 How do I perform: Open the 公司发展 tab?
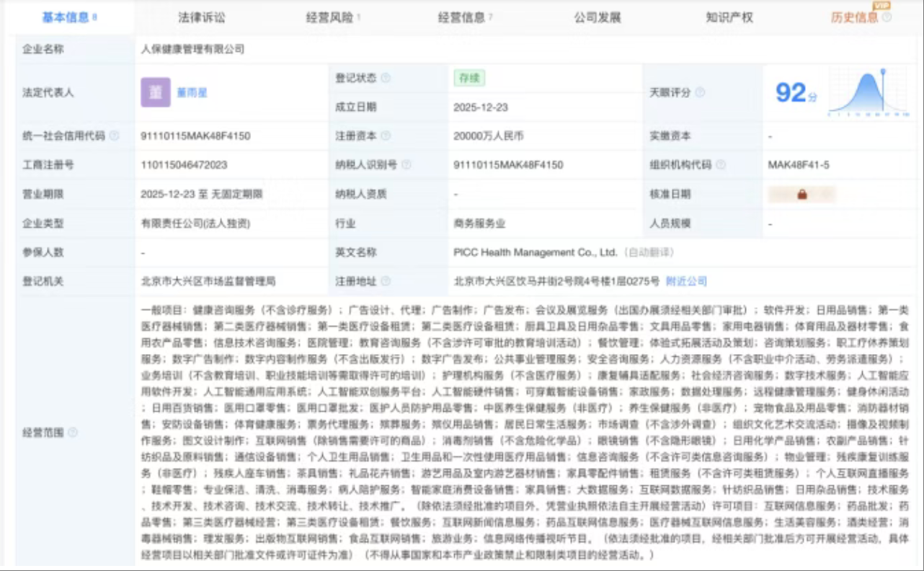point(598,15)
